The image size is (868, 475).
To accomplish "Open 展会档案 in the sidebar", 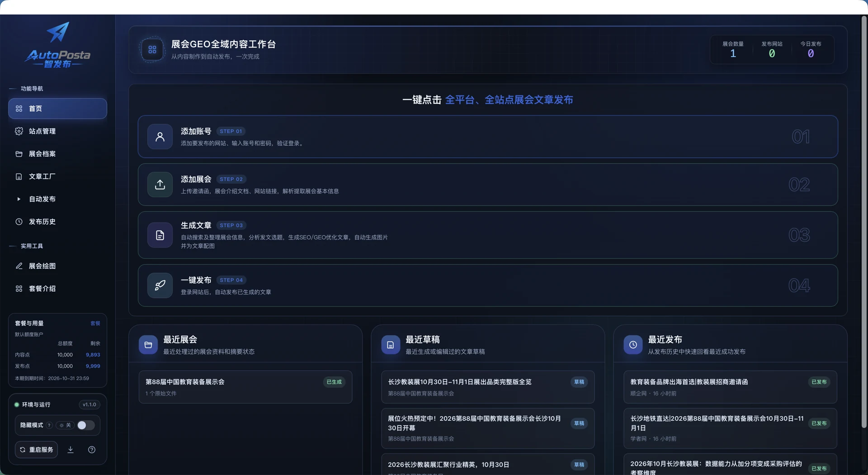I will tap(57, 154).
